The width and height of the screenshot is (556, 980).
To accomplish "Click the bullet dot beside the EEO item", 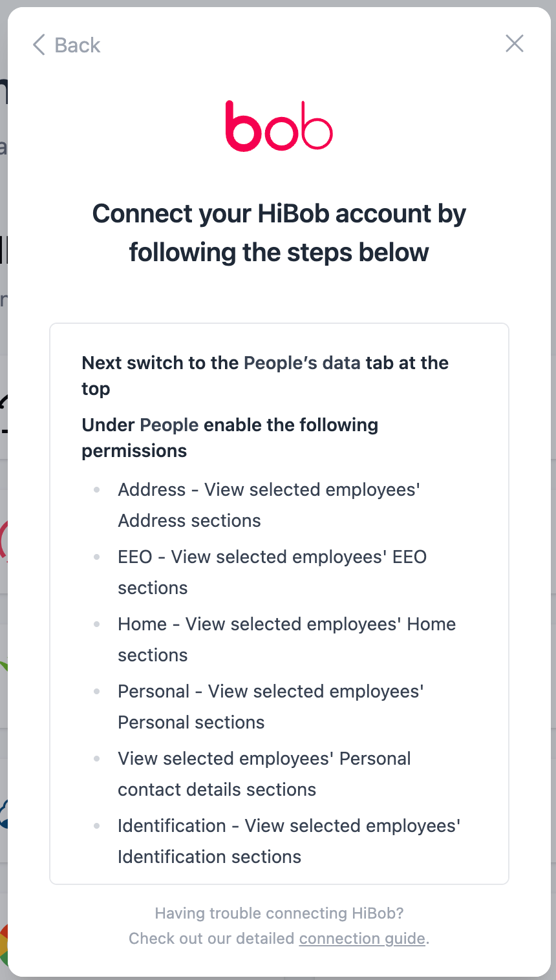I will [x=96, y=557].
